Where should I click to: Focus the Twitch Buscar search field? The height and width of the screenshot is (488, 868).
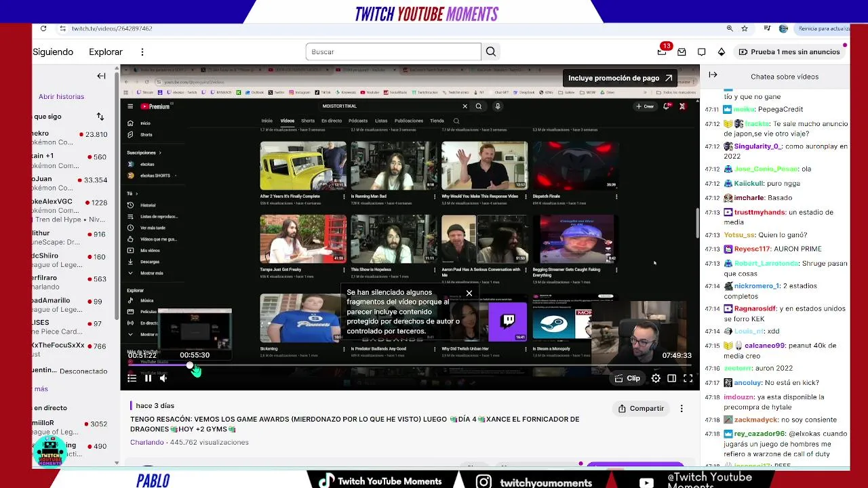coord(393,52)
